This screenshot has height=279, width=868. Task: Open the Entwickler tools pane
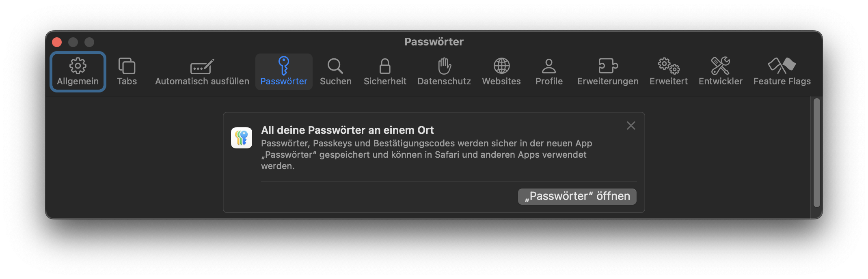coord(721,72)
